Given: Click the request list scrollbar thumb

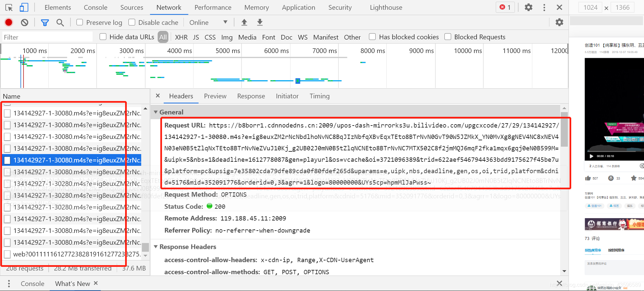Looking at the screenshot, I should tap(145, 247).
